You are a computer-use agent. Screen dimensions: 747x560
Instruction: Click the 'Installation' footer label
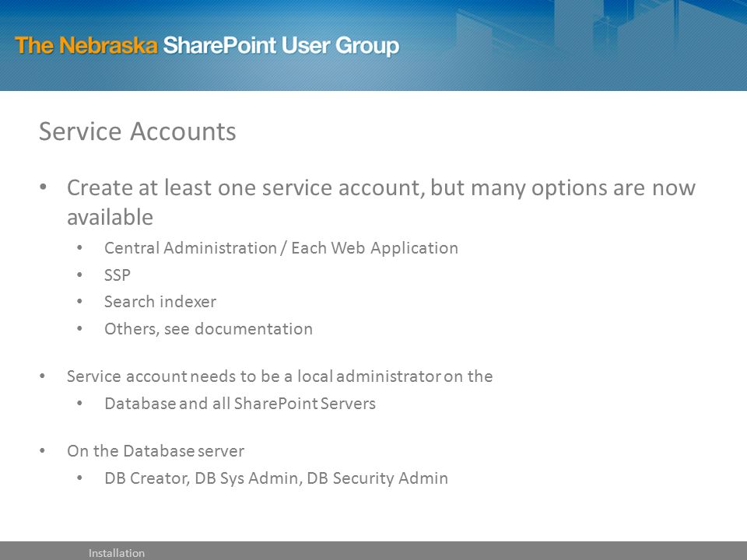(x=117, y=553)
